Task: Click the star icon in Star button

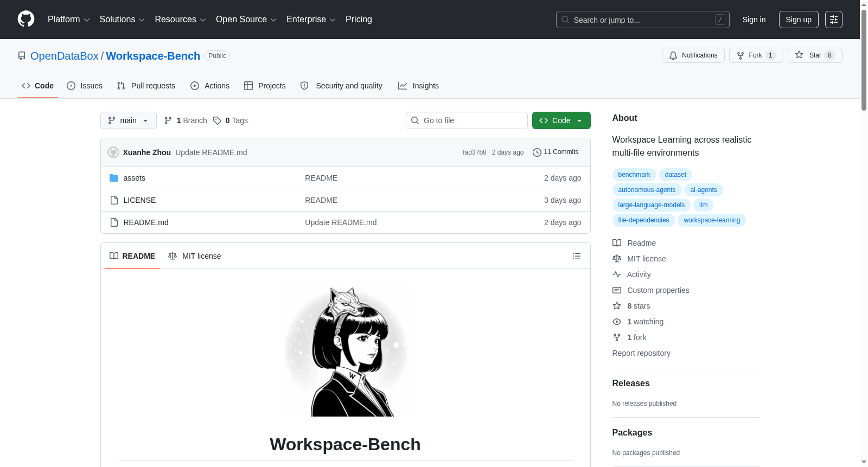Action: [x=799, y=55]
